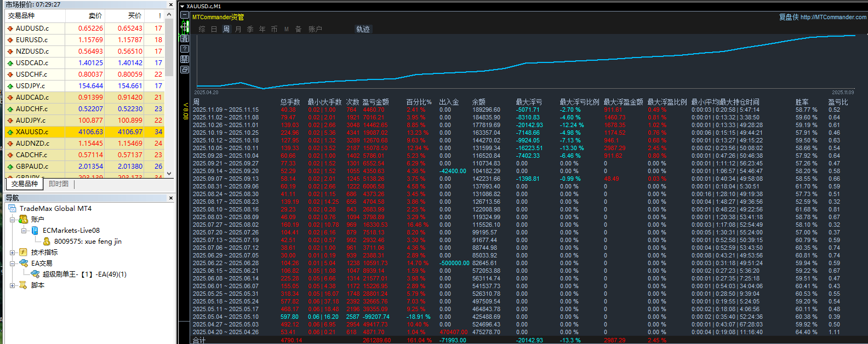Image resolution: width=868 pixels, height=344 pixels.
Task: Collapse the EA交易 tree node
Action: pos(13,263)
